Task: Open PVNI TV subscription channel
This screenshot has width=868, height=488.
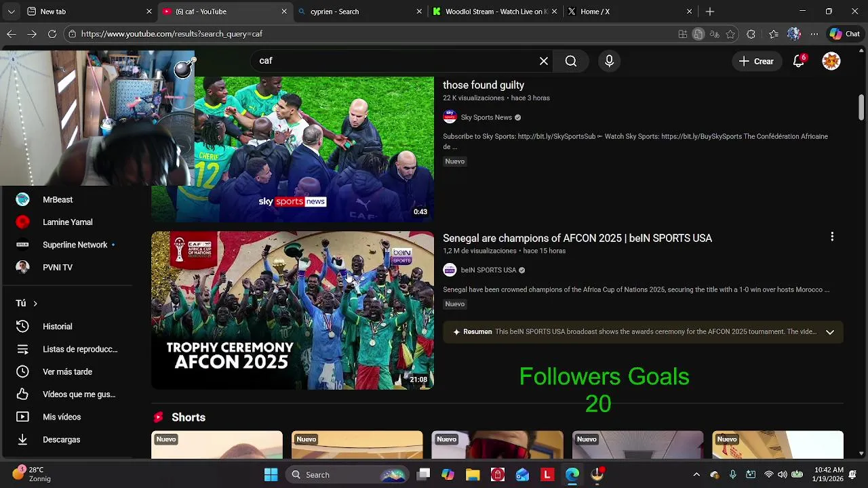Action: (58, 268)
